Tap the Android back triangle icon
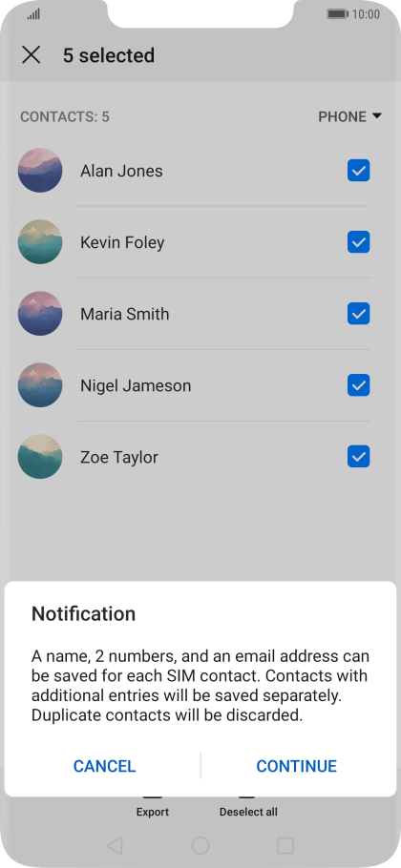The width and height of the screenshot is (401, 868). (115, 845)
